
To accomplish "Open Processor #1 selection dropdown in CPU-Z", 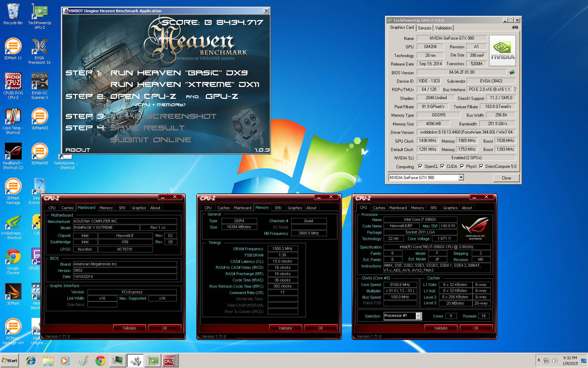I will (x=418, y=316).
